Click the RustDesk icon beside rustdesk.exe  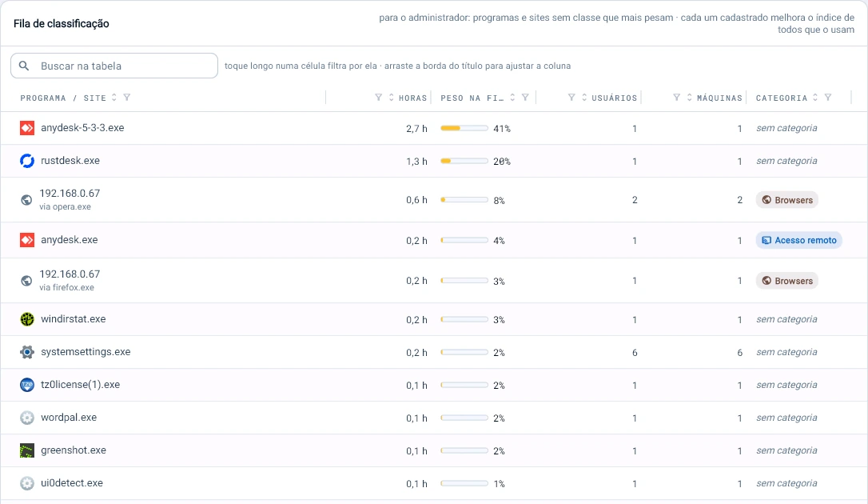[26, 161]
